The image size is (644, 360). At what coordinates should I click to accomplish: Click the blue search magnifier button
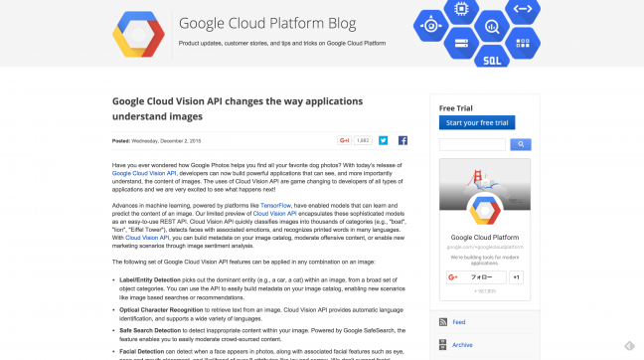(x=521, y=144)
